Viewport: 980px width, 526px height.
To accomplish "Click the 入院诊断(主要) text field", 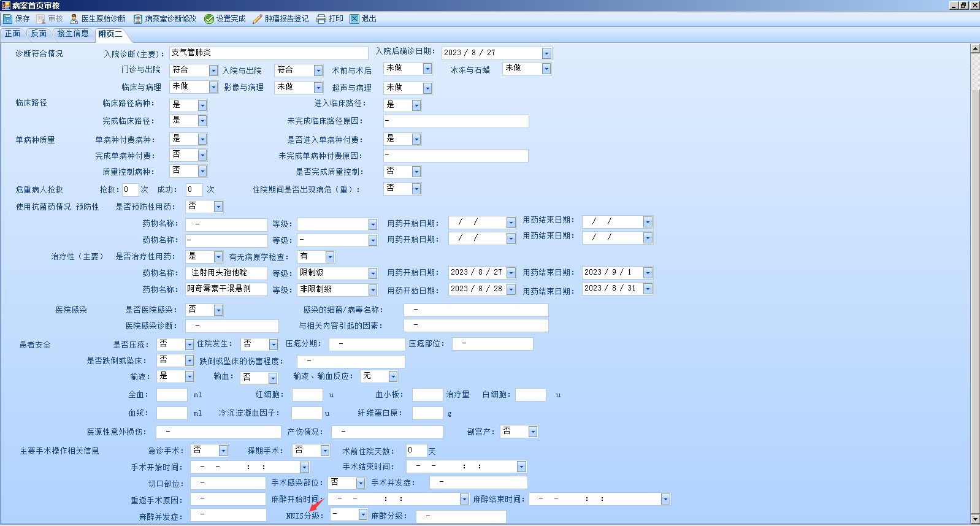I will pyautogui.click(x=269, y=53).
